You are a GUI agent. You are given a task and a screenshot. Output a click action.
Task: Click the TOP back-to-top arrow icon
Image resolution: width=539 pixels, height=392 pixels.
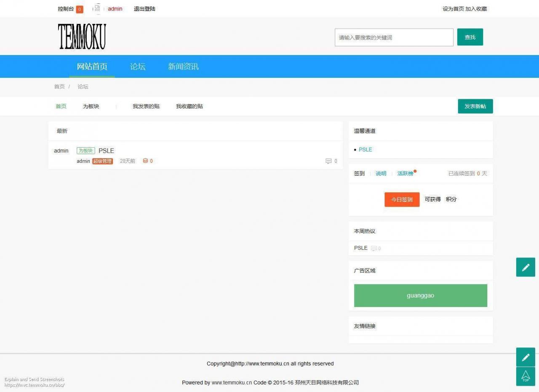coord(526,376)
